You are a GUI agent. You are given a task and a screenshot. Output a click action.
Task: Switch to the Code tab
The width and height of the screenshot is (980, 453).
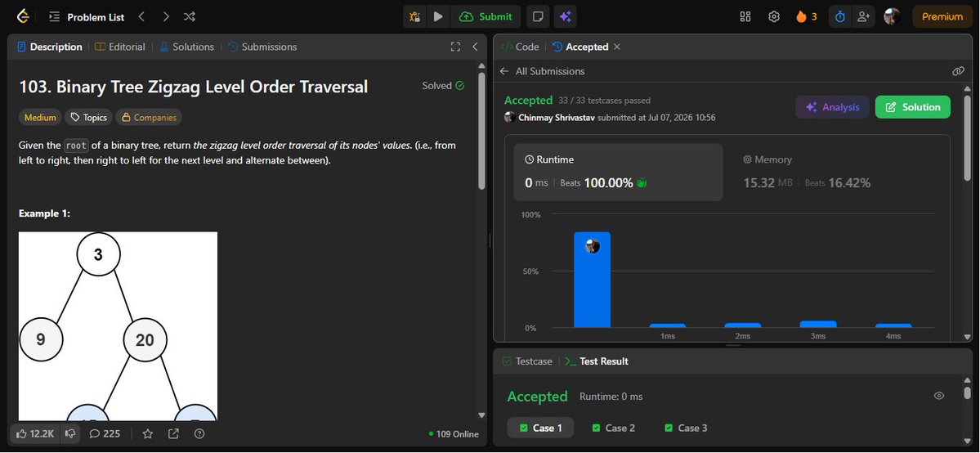(x=520, y=47)
